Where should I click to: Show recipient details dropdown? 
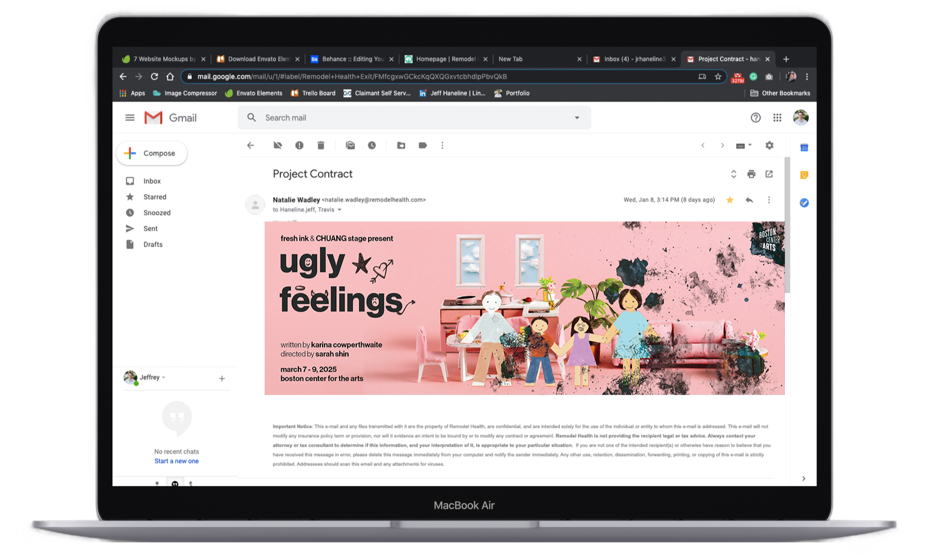[x=340, y=210]
